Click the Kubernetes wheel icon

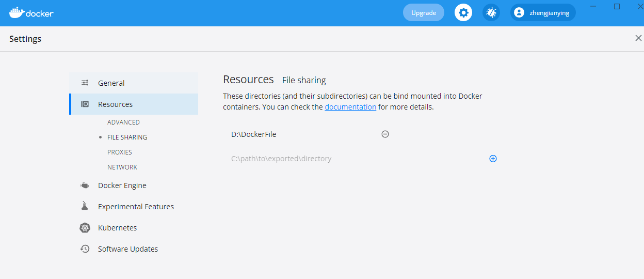(85, 228)
